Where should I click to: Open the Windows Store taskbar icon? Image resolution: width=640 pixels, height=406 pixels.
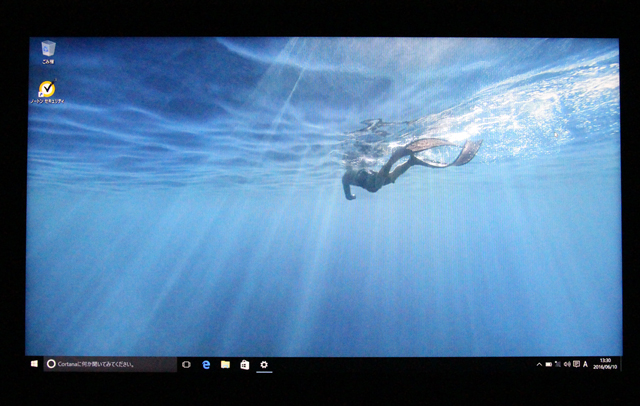[x=244, y=364]
